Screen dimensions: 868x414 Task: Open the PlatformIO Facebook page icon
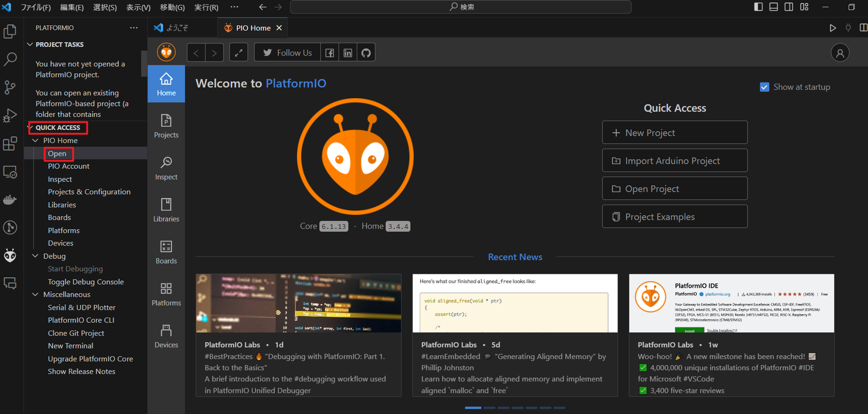tap(330, 53)
